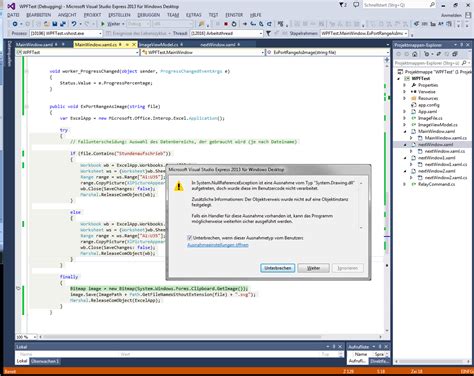Open the 100 % zoom dropdown in editor
Image resolution: width=474 pixels, height=376 pixels.
(x=26, y=337)
